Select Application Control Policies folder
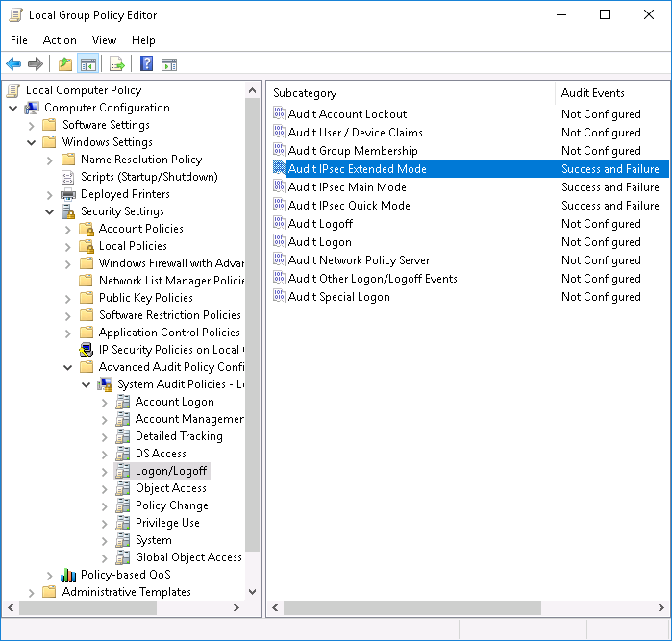 tap(169, 333)
